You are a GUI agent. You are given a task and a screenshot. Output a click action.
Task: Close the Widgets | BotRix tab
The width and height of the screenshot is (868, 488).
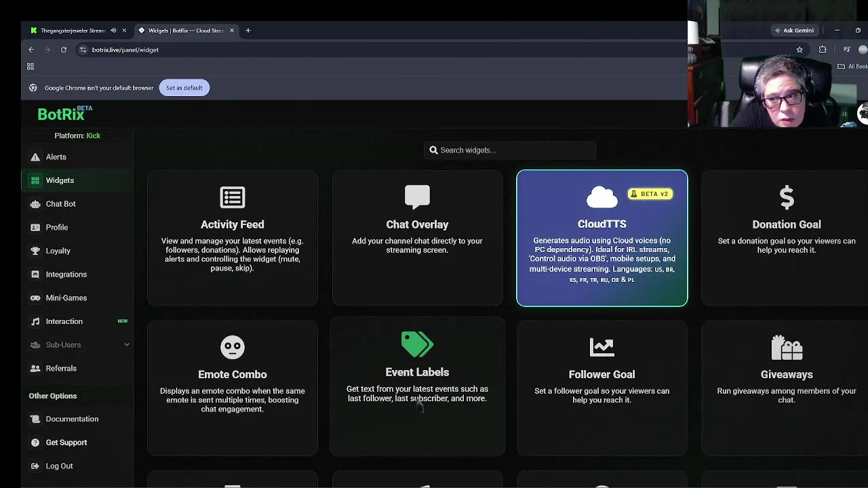pos(232,30)
